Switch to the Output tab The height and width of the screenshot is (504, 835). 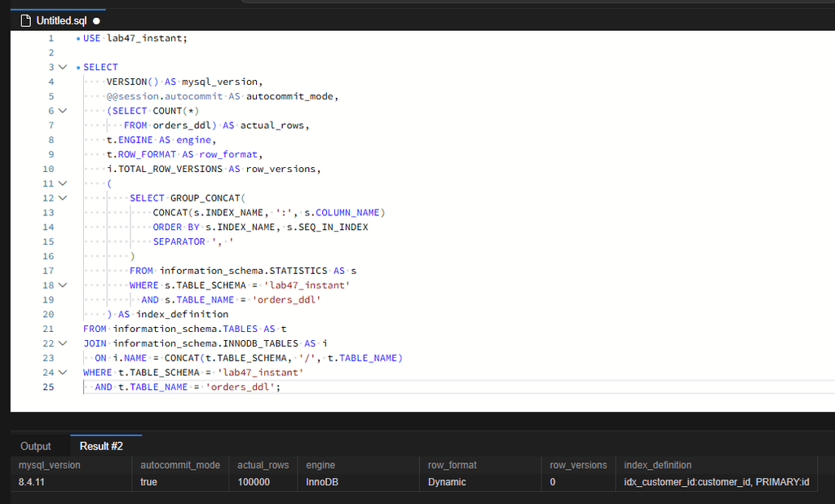pyautogui.click(x=36, y=446)
